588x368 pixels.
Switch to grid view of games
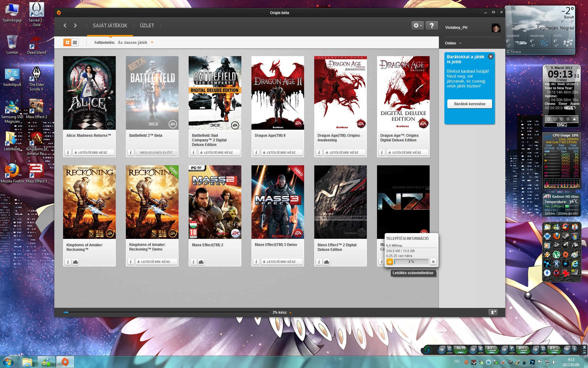click(67, 42)
